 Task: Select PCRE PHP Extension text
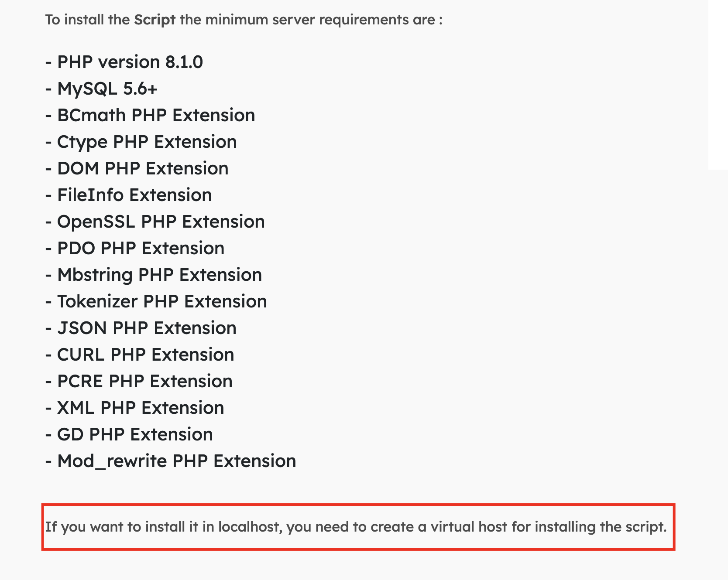(139, 381)
